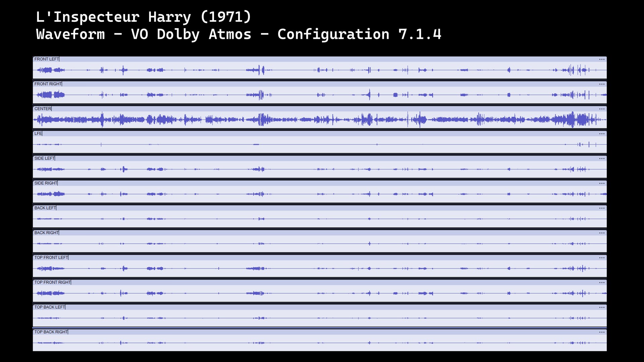Open the SIDE LEFT channel options menu
The height and width of the screenshot is (362, 644).
tap(602, 158)
